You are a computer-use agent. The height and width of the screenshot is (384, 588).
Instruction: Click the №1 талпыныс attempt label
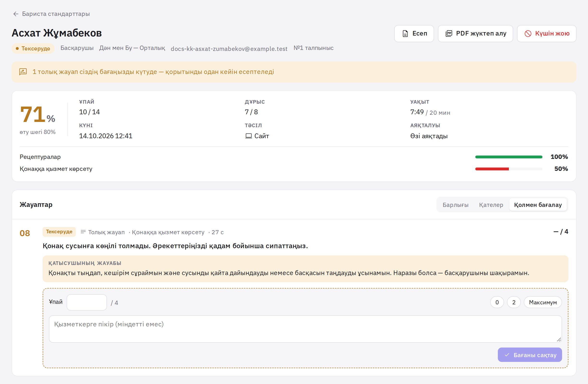(313, 48)
